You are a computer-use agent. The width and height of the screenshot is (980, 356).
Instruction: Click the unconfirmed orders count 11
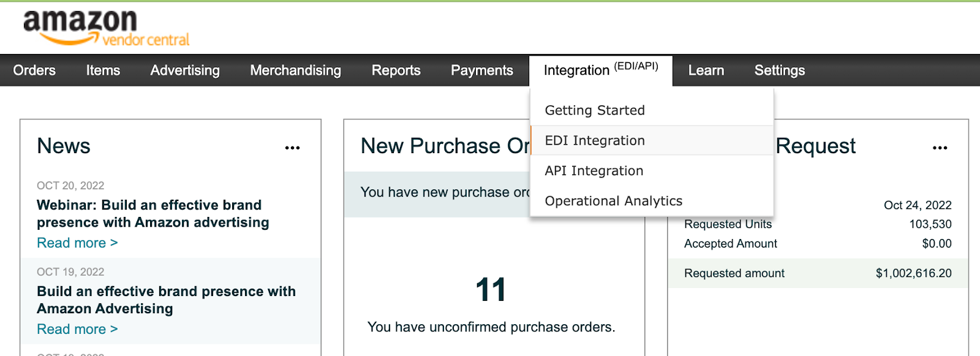click(x=491, y=290)
